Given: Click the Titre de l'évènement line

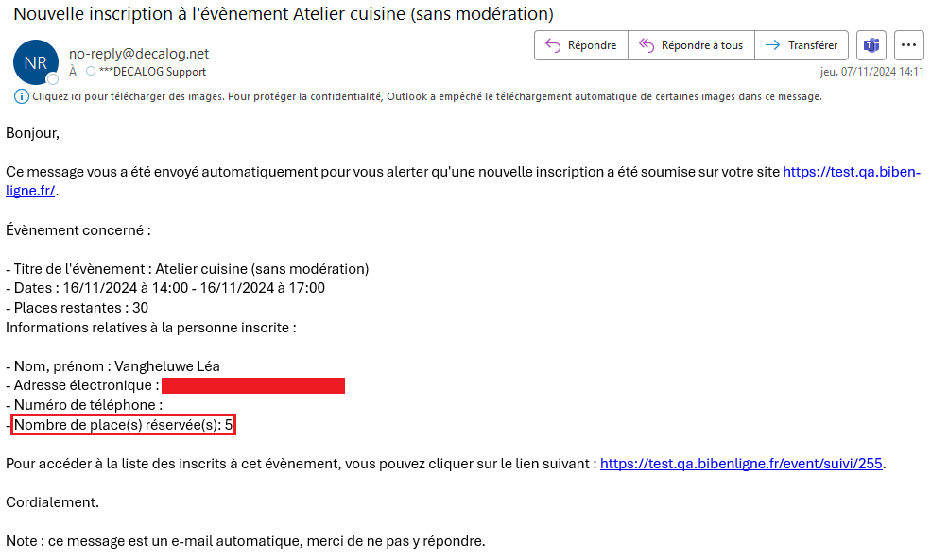Looking at the screenshot, I should 187,269.
